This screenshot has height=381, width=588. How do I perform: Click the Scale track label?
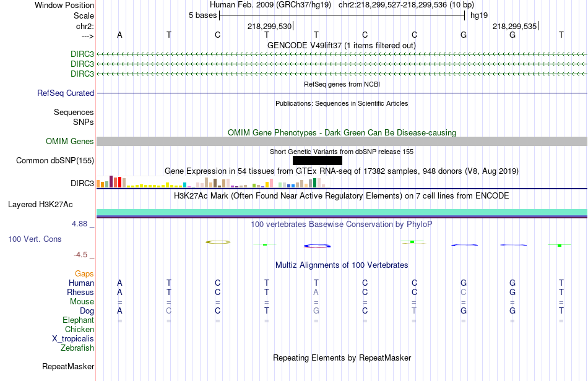[x=84, y=15]
